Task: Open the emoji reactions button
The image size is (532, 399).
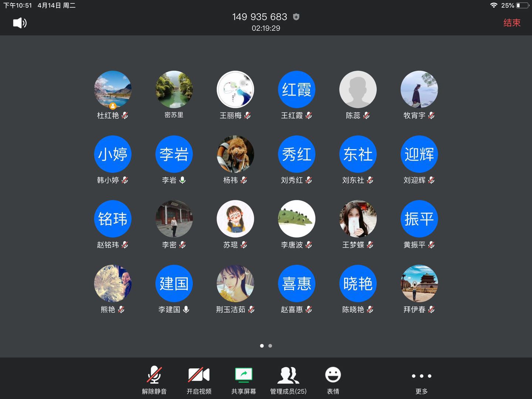Action: [333, 381]
